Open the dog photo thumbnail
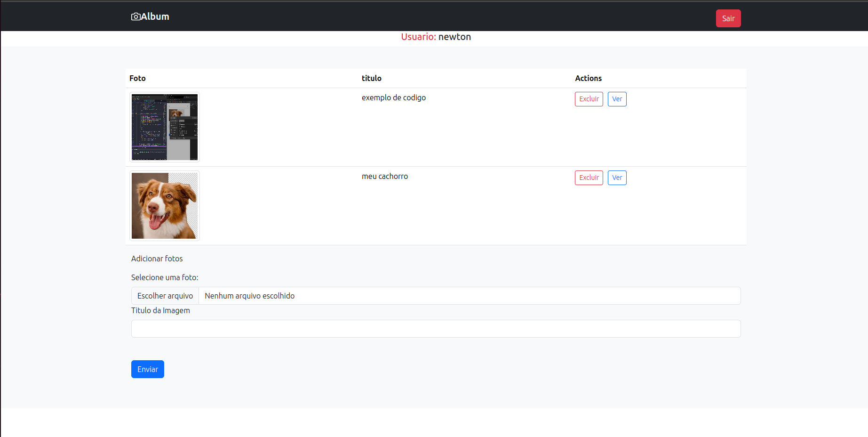The height and width of the screenshot is (437, 868). 165,206
